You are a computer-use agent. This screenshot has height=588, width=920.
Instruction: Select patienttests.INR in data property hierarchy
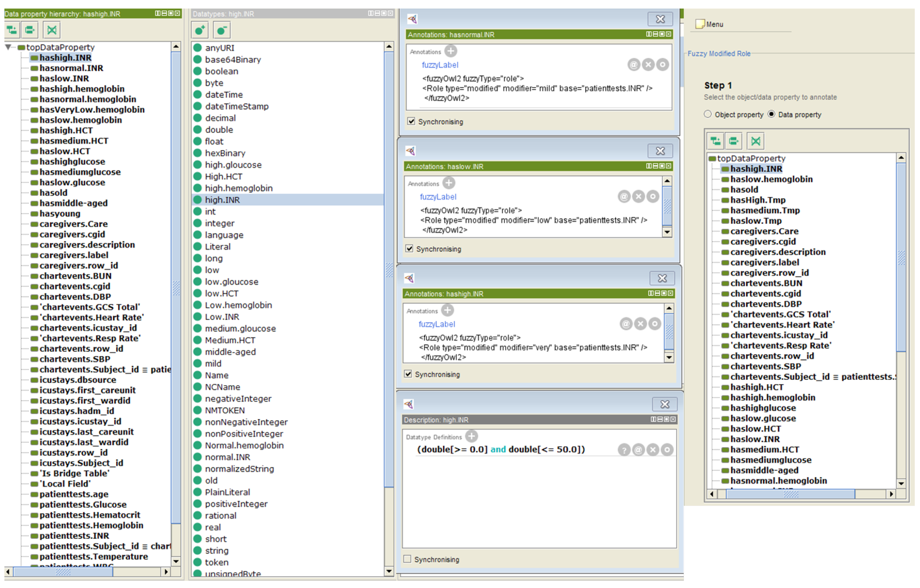pyautogui.click(x=74, y=536)
